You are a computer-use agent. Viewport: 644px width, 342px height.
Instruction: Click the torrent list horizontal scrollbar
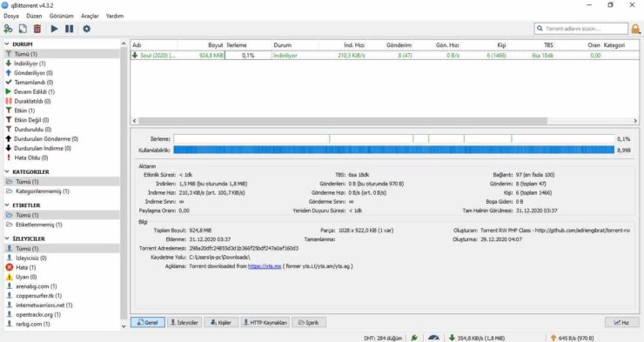tap(343, 121)
